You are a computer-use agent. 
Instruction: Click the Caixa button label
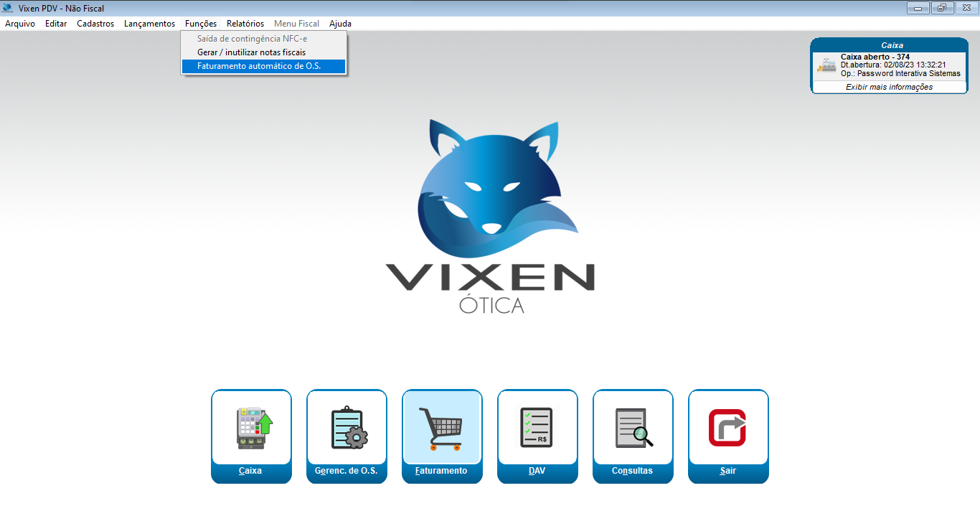coord(250,471)
